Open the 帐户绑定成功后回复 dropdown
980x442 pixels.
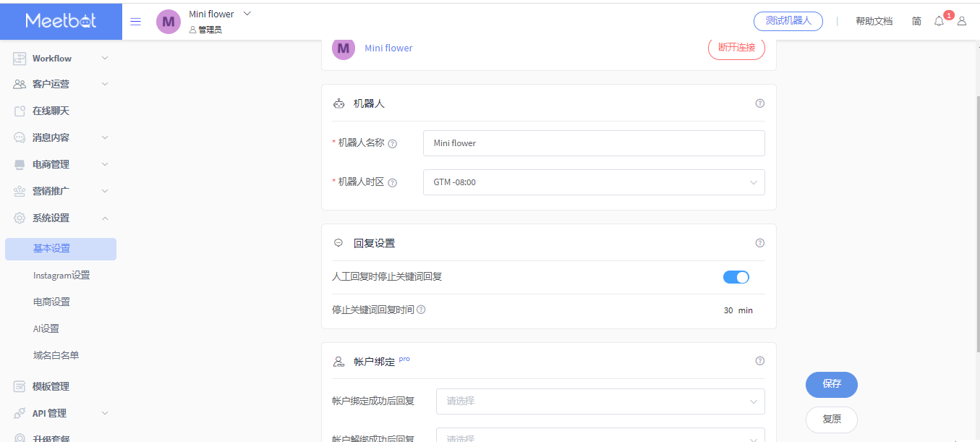(600, 401)
